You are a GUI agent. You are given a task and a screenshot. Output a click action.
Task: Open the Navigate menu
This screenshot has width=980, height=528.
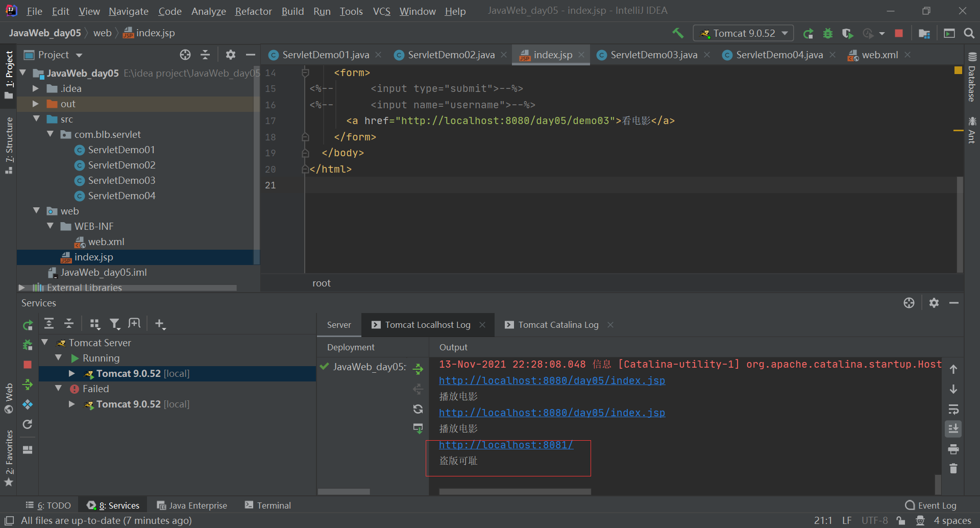(x=129, y=11)
